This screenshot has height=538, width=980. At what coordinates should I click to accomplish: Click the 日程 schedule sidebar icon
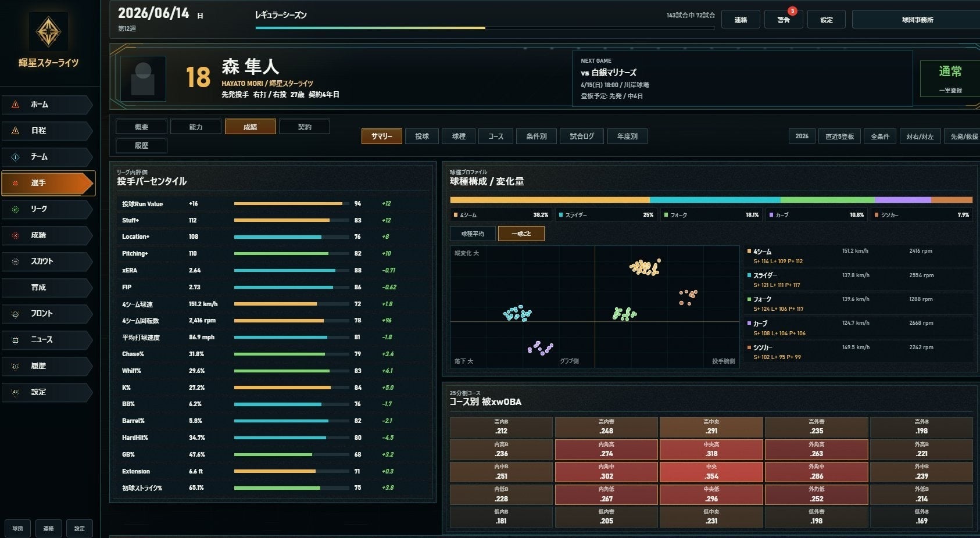point(16,131)
